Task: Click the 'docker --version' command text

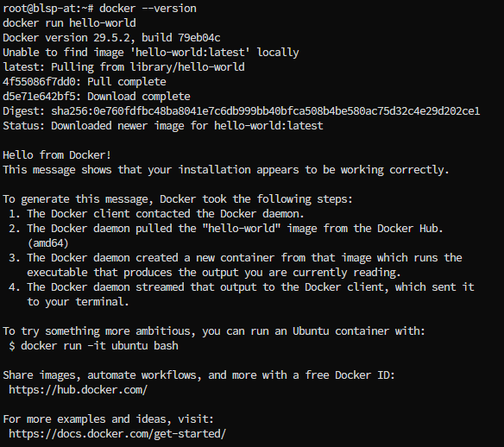Action: point(148,9)
